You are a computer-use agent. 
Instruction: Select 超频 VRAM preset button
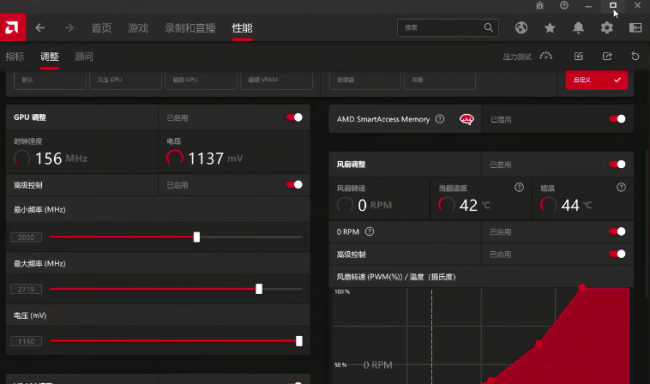276,80
